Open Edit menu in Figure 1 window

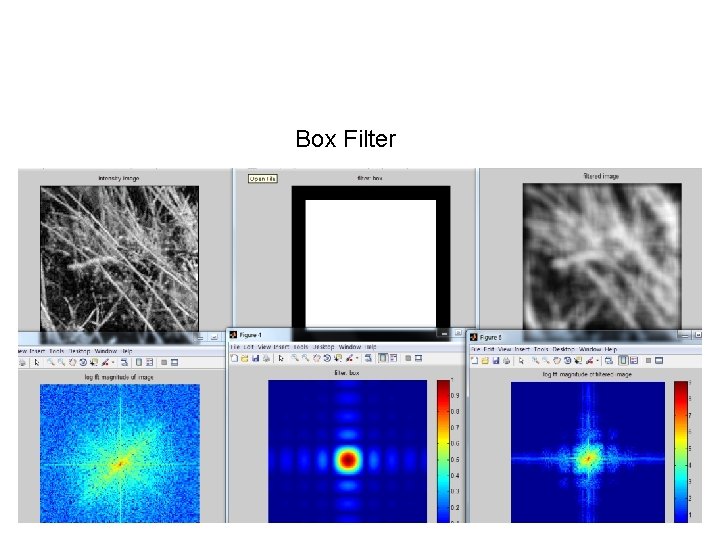coord(248,347)
